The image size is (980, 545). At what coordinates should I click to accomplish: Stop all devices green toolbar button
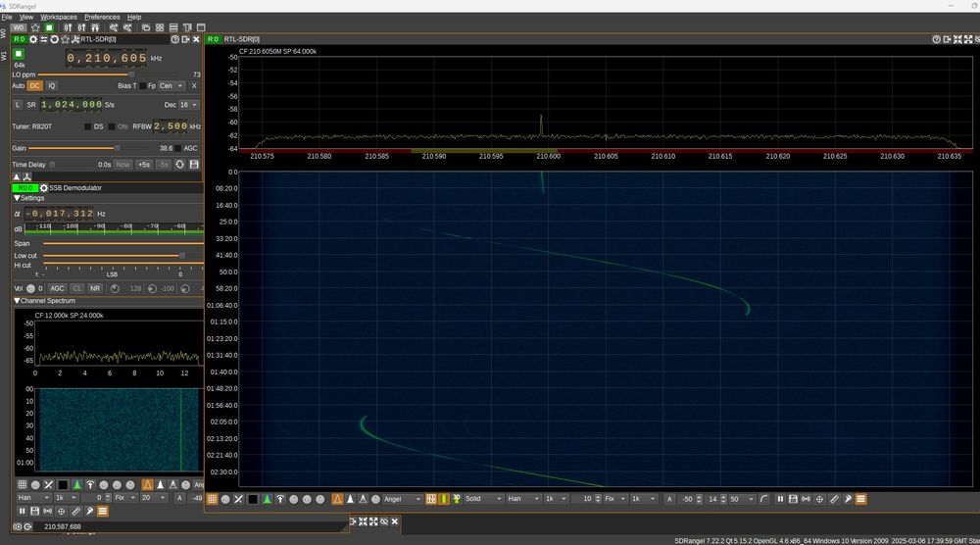click(x=49, y=27)
